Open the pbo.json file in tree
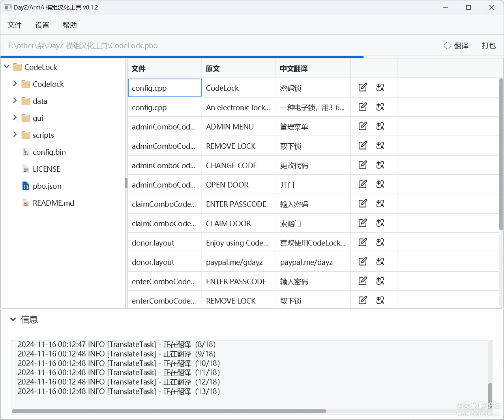The width and height of the screenshot is (504, 420). (x=47, y=186)
